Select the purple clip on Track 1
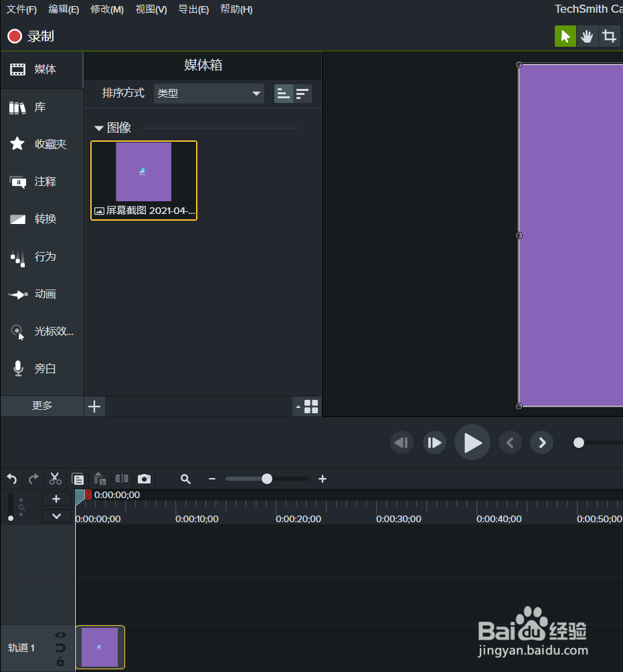Viewport: 623px width, 672px height. 100,647
